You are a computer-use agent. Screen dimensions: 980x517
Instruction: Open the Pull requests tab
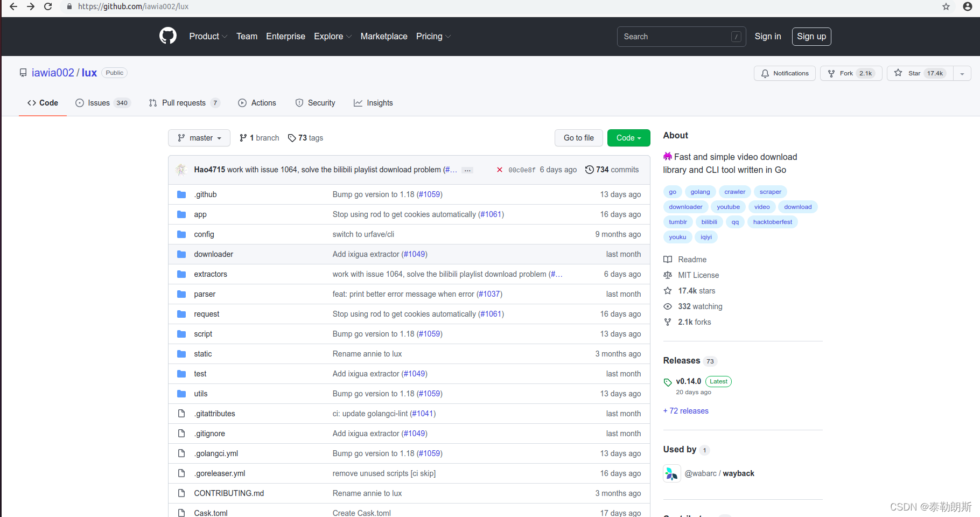point(184,103)
